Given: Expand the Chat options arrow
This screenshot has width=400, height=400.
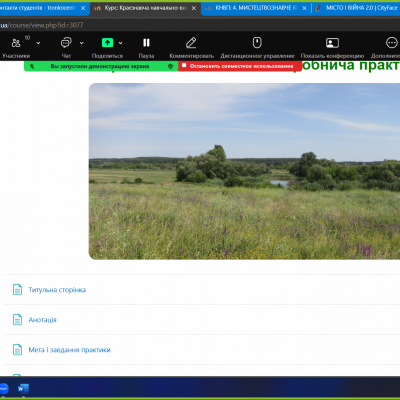Looking at the screenshot, I should pyautogui.click(x=81, y=43).
